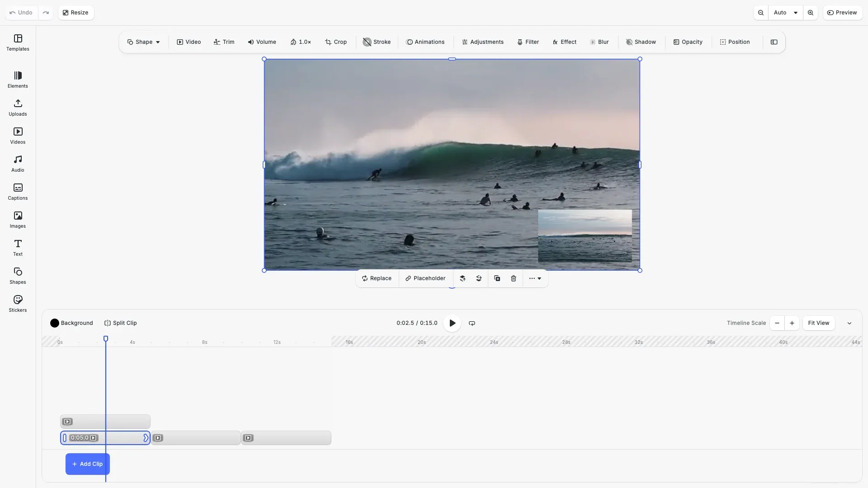The width and height of the screenshot is (868, 488).
Task: Open the Captions sidebar section
Action: [x=17, y=192]
